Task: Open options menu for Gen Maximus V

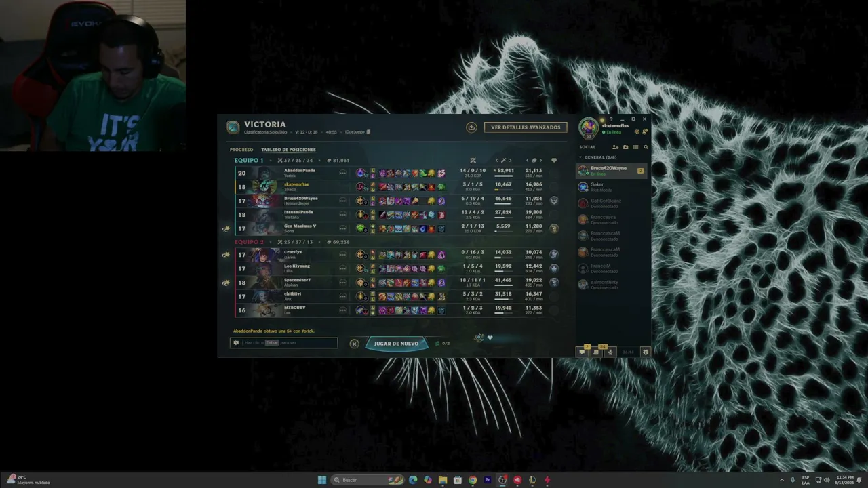Action: tap(342, 228)
